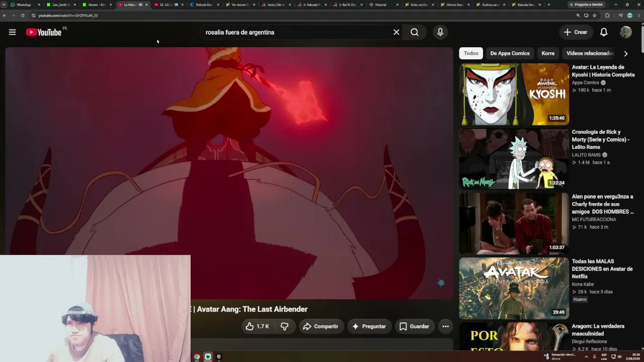This screenshot has height=362, width=644.
Task: Show hidden system tray icons
Action: click(x=586, y=356)
